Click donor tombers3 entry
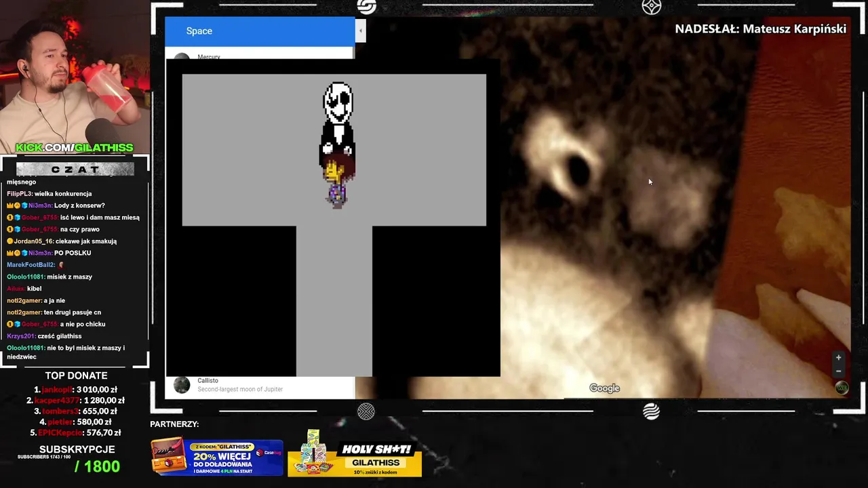The height and width of the screenshot is (488, 868). point(75,411)
